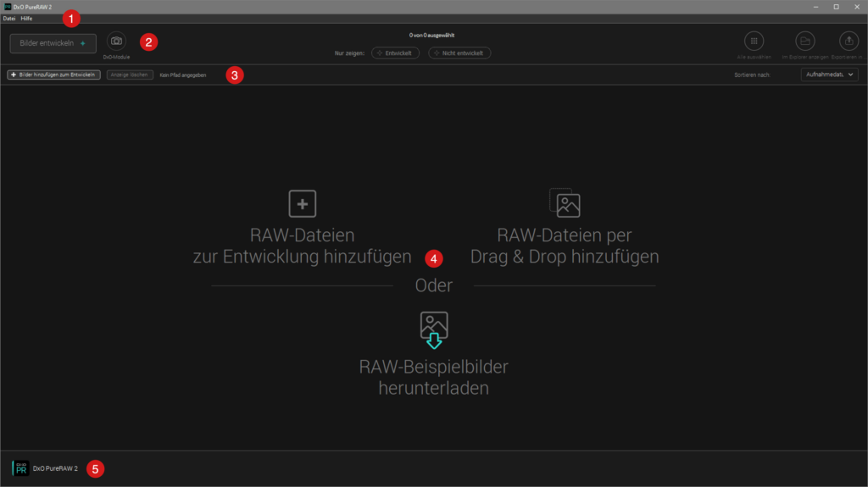The image size is (868, 487).
Task: Open the Sortieren nach Aufnahmedatum dropdown
Action: pos(829,75)
